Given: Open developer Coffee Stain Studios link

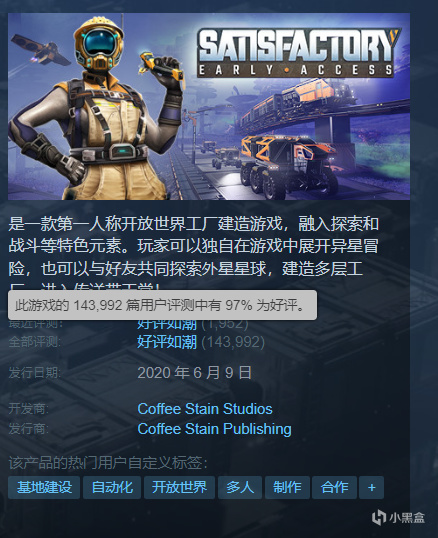Looking at the screenshot, I should [205, 409].
